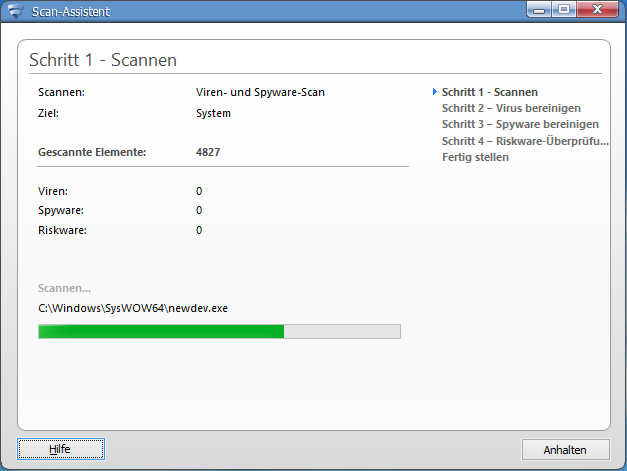This screenshot has height=471, width=627.
Task: Click the Scannen... status label
Action: click(64, 288)
